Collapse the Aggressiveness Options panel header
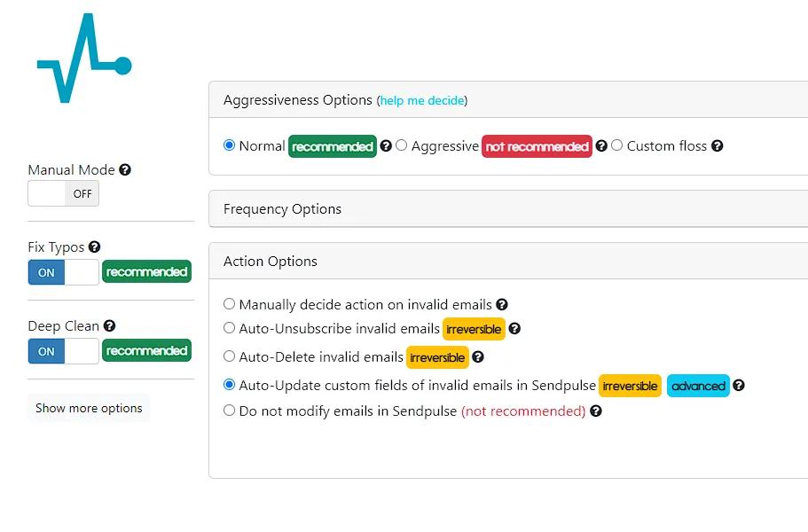The image size is (808, 532). coord(508,99)
